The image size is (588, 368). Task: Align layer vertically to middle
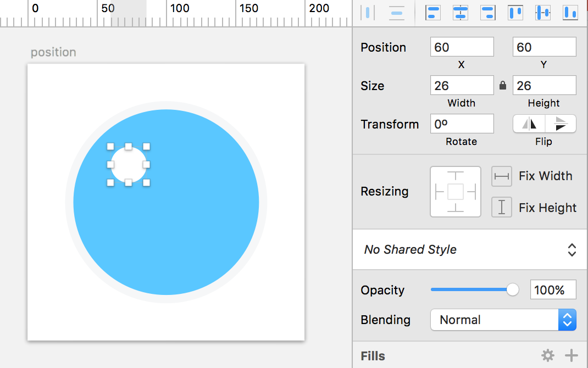[542, 13]
